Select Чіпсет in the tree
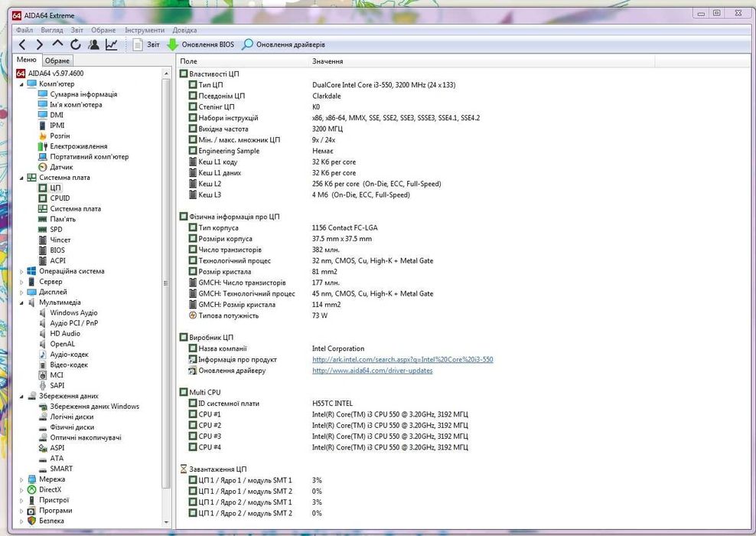756x536 pixels. pyautogui.click(x=60, y=240)
